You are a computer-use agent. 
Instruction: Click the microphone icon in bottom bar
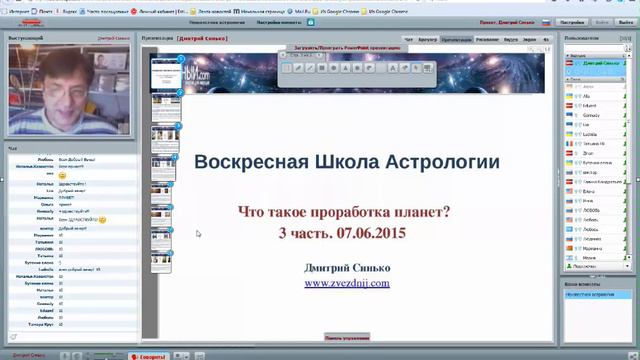(65, 356)
